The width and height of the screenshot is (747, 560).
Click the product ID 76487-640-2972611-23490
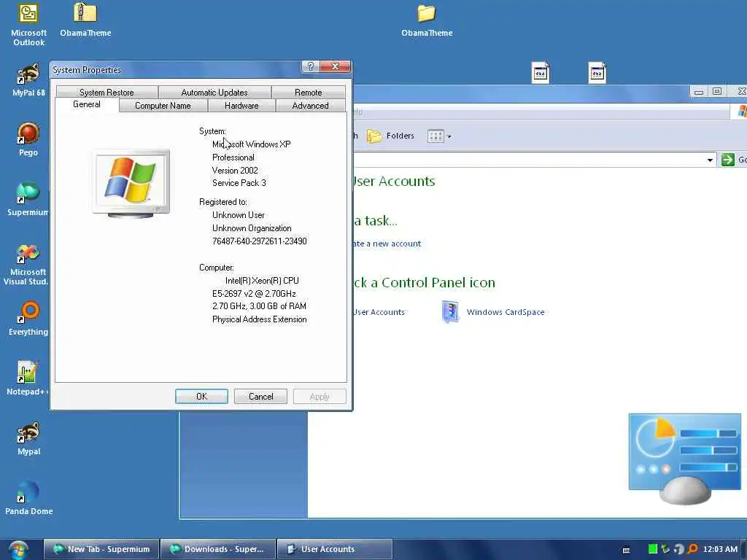tap(260, 241)
